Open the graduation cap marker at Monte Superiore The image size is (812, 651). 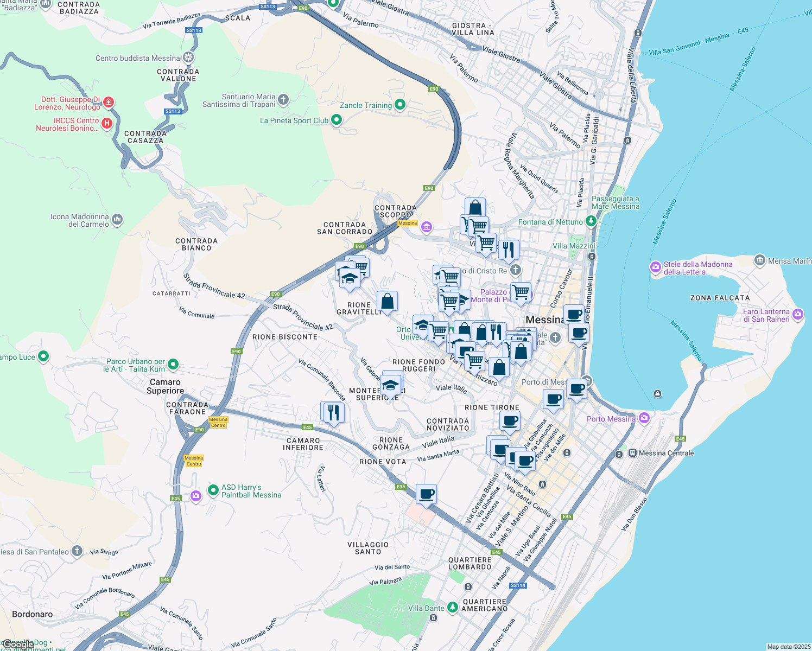(390, 386)
